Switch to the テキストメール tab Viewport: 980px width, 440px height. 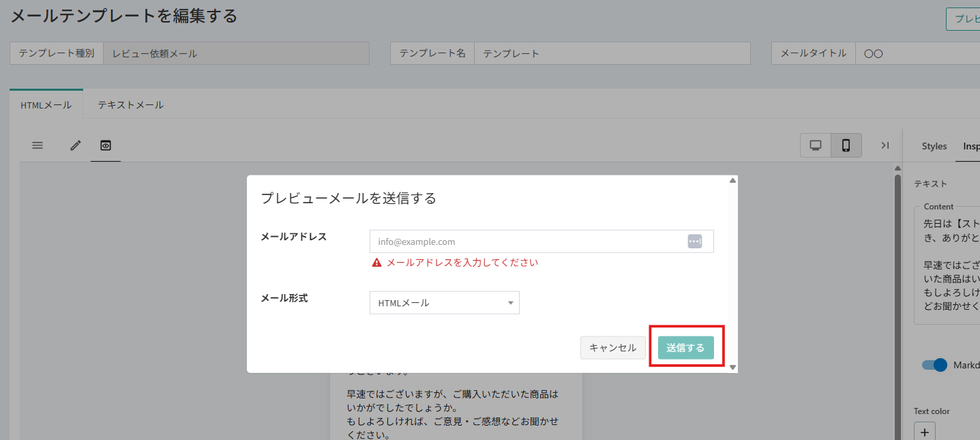click(x=130, y=105)
